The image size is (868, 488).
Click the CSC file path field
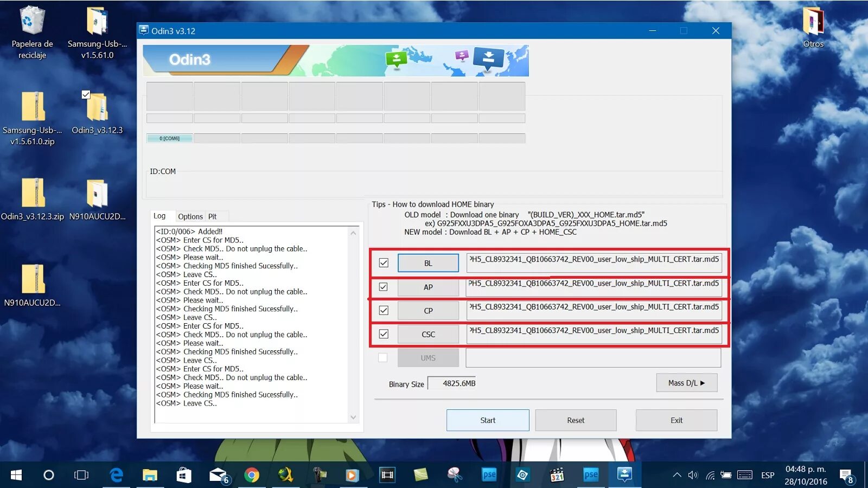(x=594, y=334)
